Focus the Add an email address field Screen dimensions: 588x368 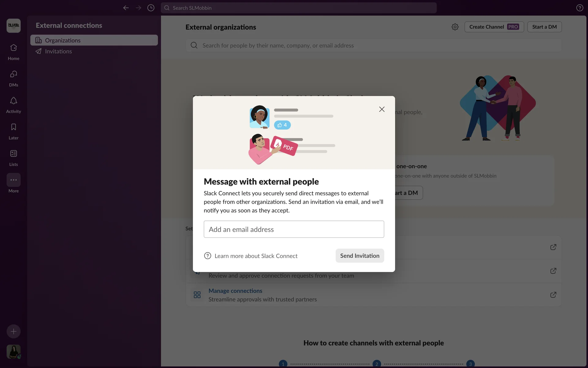pos(294,229)
